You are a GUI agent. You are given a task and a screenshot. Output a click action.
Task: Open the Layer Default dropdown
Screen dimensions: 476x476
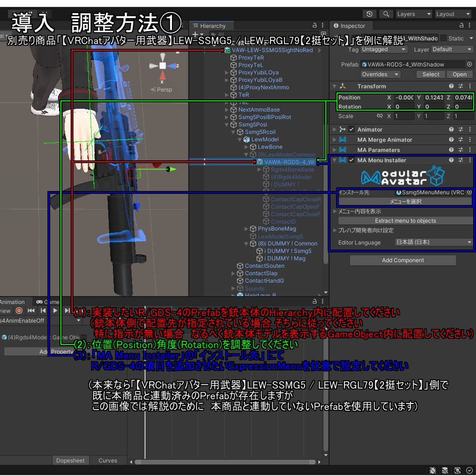(x=452, y=49)
